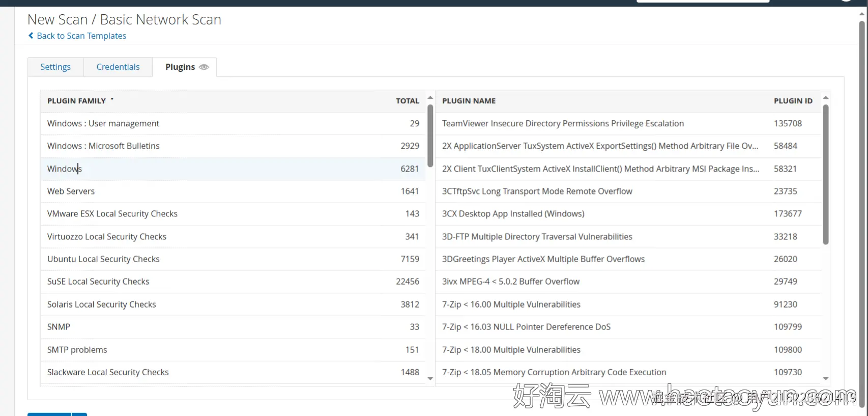Click plugin ID 135708
Viewport: 868px width, 416px height.
click(x=788, y=124)
